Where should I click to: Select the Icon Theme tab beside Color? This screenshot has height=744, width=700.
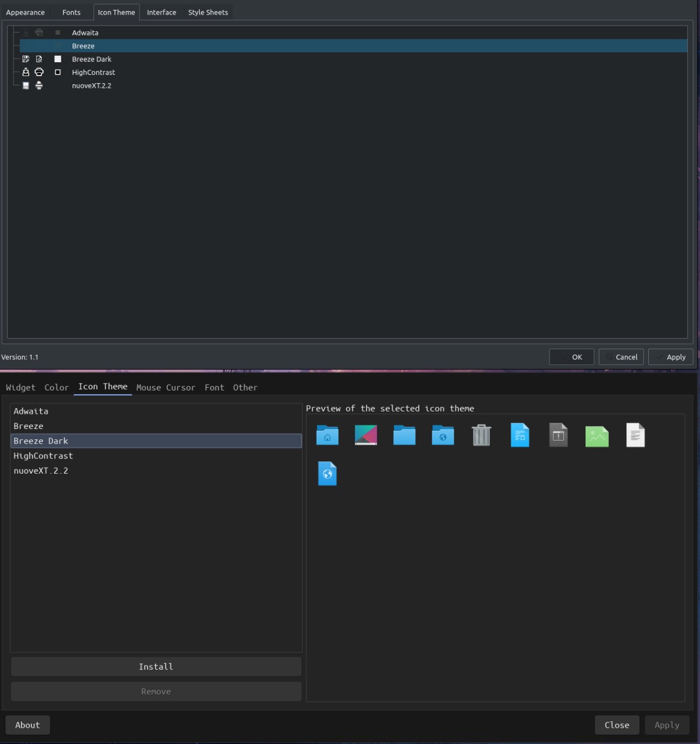pos(103,387)
